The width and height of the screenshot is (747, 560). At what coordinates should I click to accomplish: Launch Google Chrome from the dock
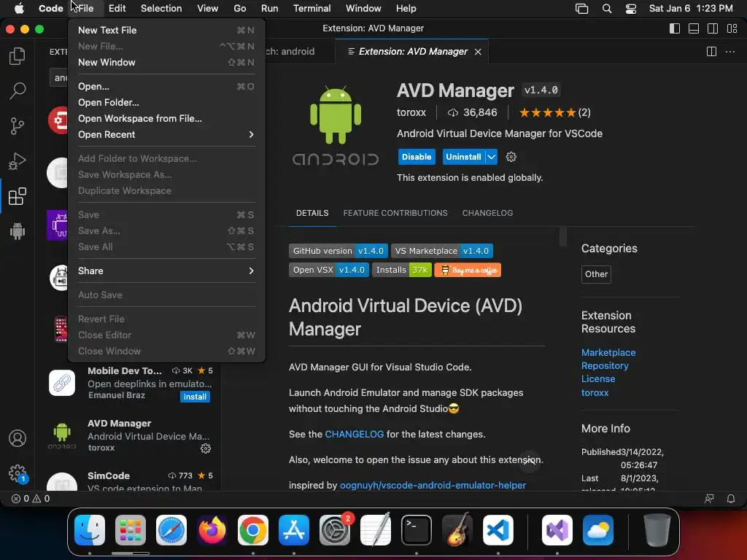pos(253,530)
